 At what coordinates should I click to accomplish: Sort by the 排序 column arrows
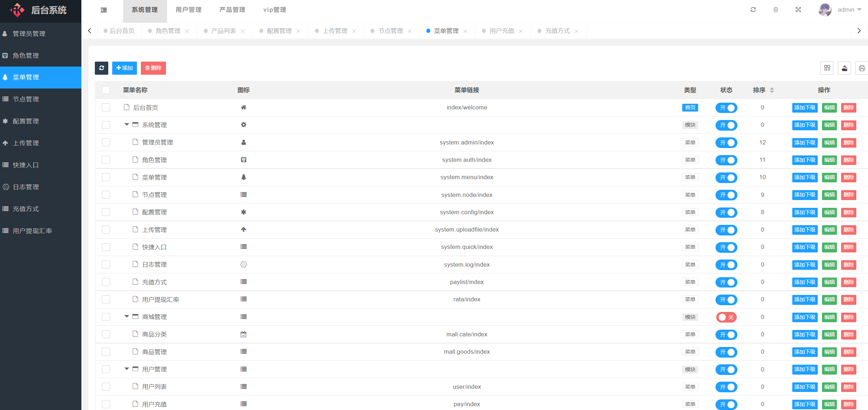coord(772,90)
